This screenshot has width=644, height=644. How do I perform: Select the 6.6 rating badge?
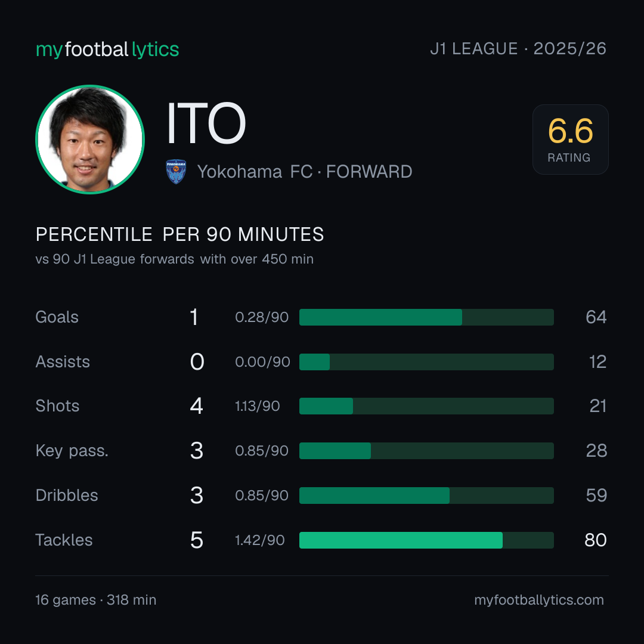point(571,139)
